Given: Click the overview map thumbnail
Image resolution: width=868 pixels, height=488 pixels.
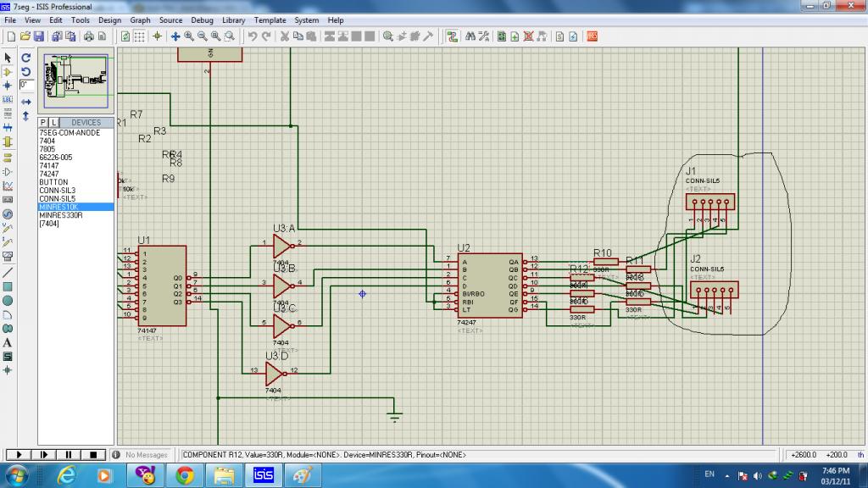Looking at the screenshot, I should [x=75, y=81].
